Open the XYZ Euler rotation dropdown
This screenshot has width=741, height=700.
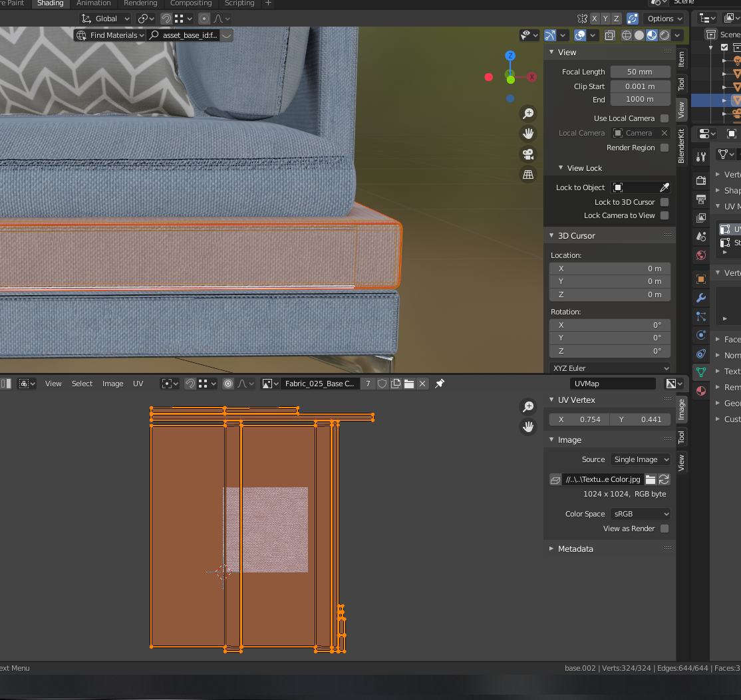[610, 368]
